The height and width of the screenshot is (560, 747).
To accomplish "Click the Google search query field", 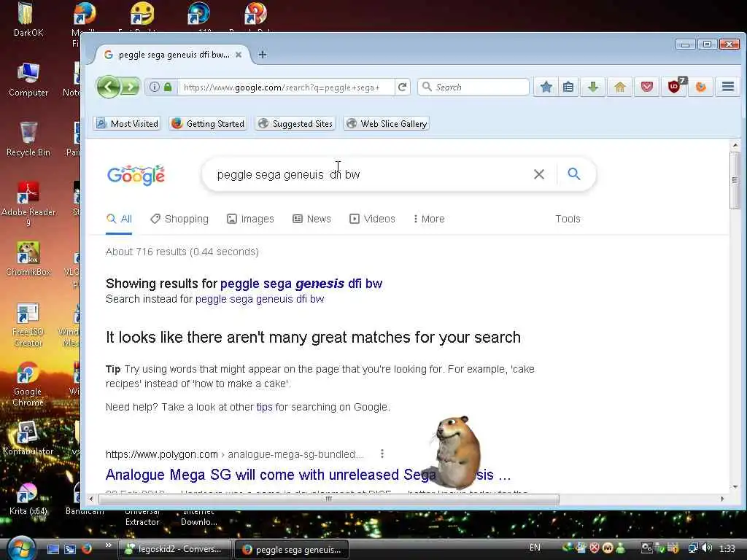I will click(x=371, y=175).
